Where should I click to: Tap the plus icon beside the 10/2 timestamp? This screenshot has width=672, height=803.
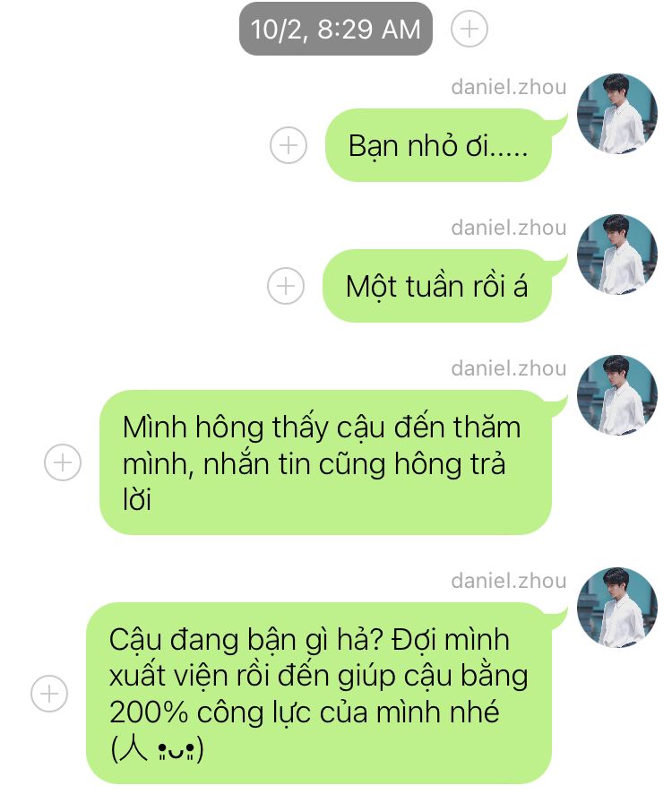[x=470, y=29]
